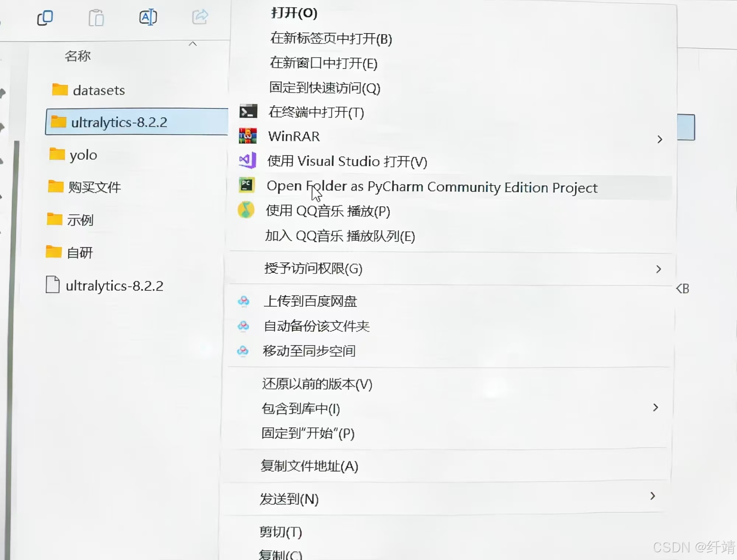Viewport: 737px width, 560px height.
Task: Click the Baidu cloud icon beside 上传到百度网盘
Action: [244, 301]
